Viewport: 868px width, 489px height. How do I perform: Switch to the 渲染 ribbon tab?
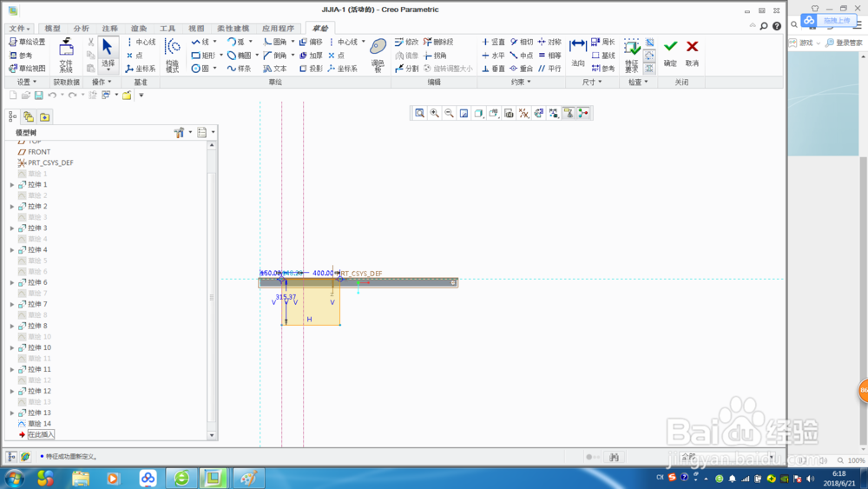coord(138,29)
